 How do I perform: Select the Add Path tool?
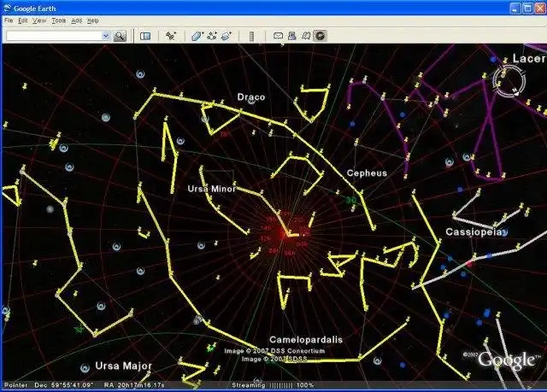click(x=212, y=36)
